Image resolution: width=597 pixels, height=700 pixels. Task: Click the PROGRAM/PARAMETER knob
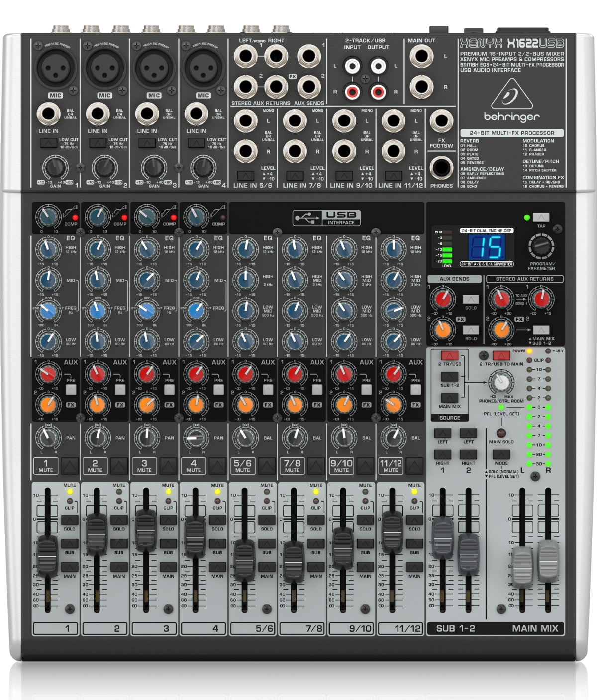click(x=541, y=246)
